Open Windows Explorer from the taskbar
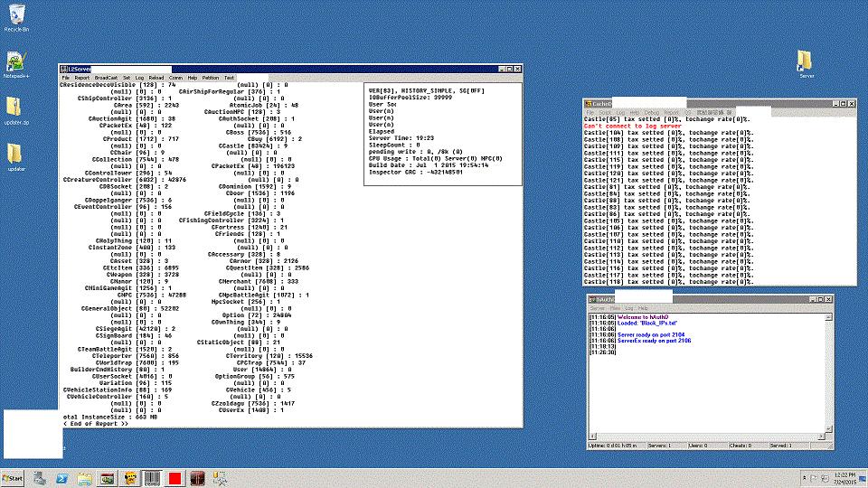The image size is (868, 488). coord(85,478)
